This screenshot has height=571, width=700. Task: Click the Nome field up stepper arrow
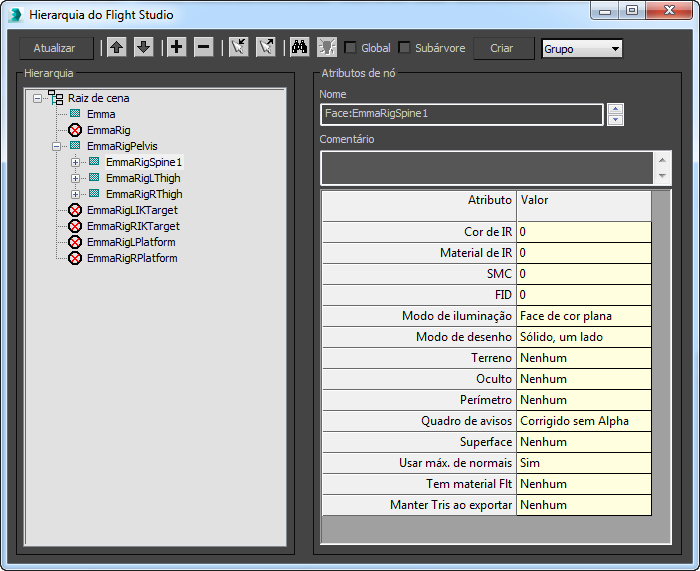point(616,109)
